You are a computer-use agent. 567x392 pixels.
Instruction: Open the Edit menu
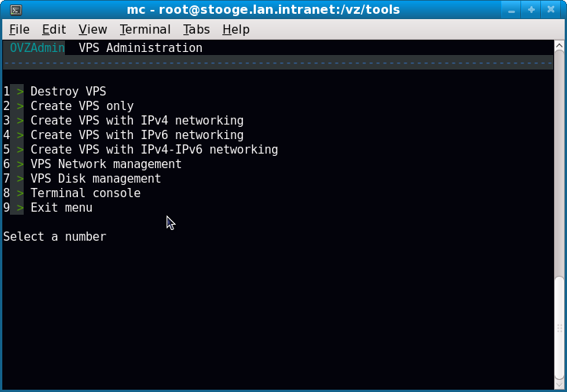click(53, 29)
